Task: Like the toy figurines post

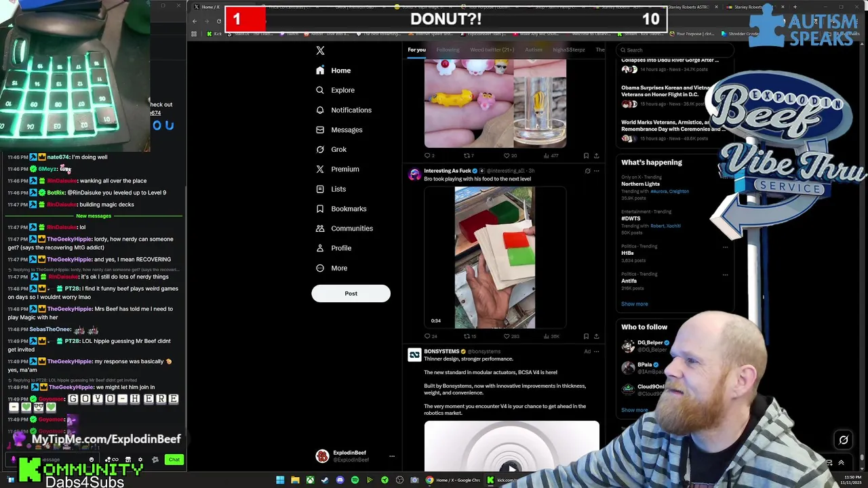Action: point(509,155)
